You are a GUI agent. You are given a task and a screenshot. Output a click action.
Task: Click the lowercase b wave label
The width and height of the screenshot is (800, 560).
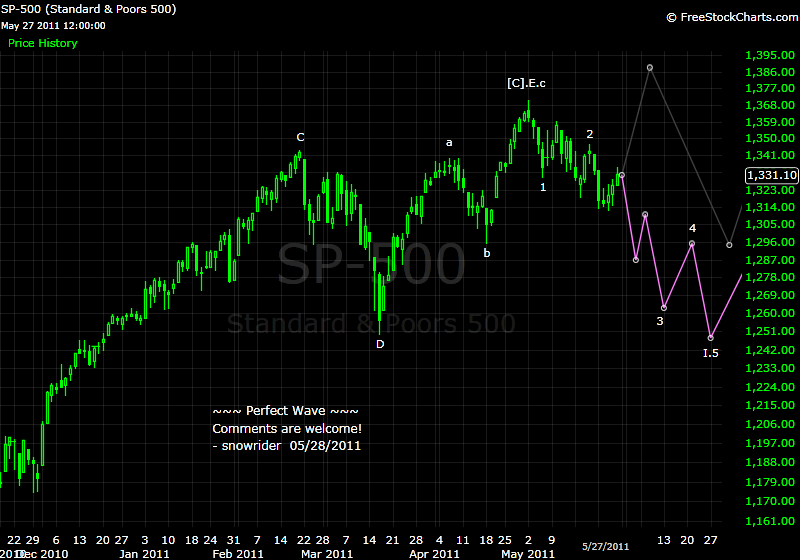pos(487,252)
